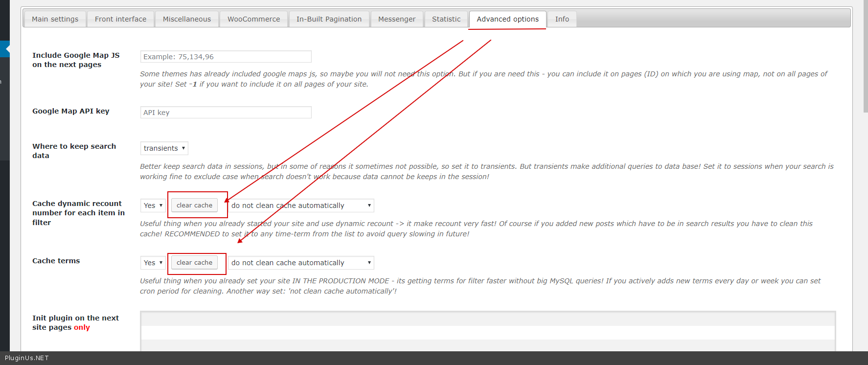The height and width of the screenshot is (365, 868).
Task: Open the Yes dropdown for Cache terms
Action: pos(153,263)
